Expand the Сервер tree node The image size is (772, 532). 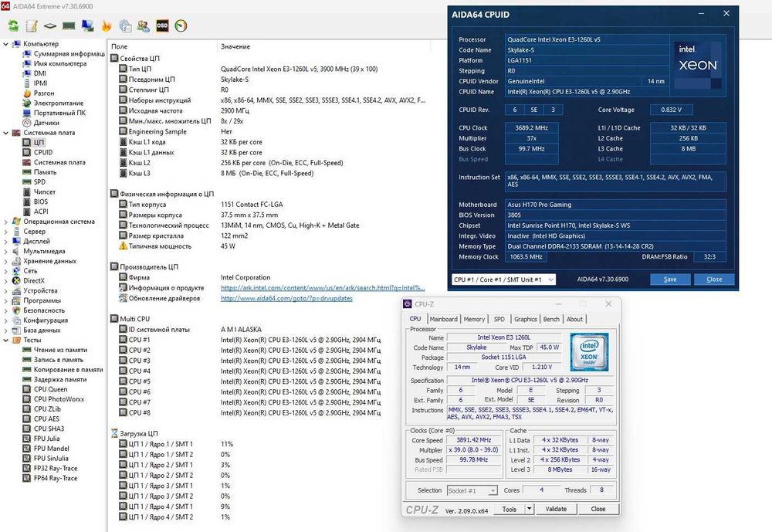pyautogui.click(x=6, y=232)
